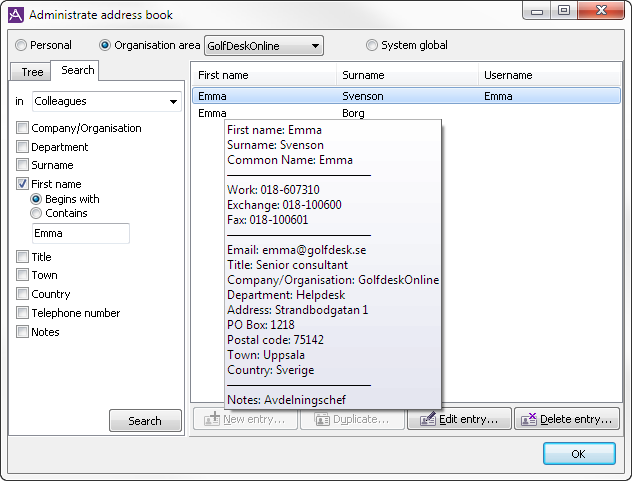
Task: Click the Delete entry icon
Action: pos(528,419)
